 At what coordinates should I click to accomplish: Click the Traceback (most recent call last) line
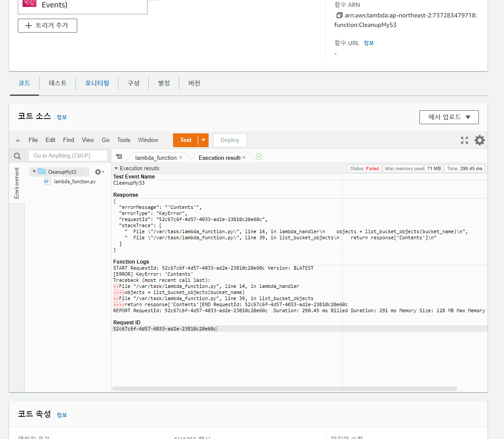point(162,281)
